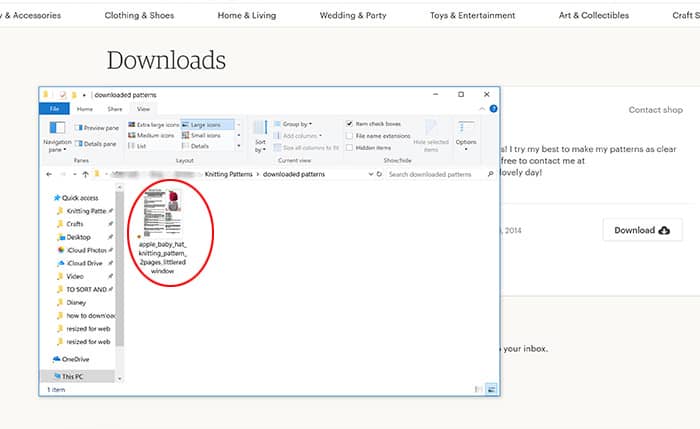Select Medium icons layout

click(x=151, y=135)
